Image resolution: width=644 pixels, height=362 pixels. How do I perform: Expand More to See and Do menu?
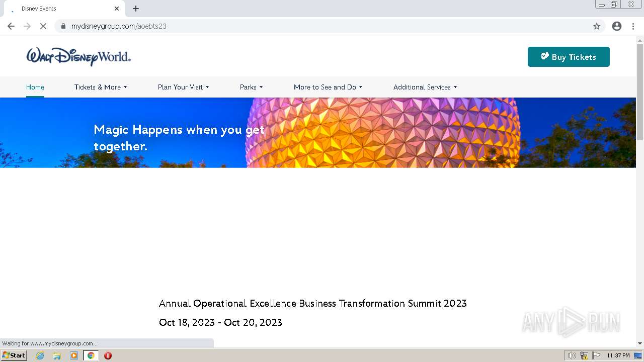(x=328, y=87)
